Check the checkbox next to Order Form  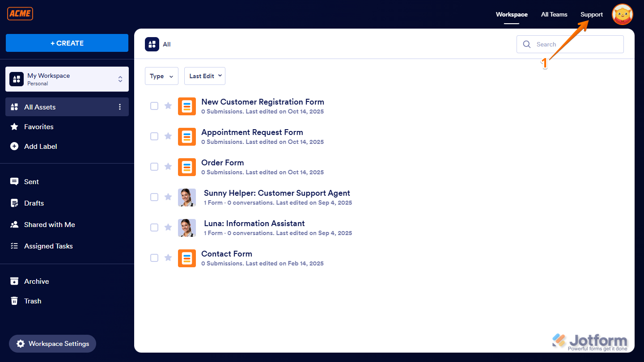154,166
